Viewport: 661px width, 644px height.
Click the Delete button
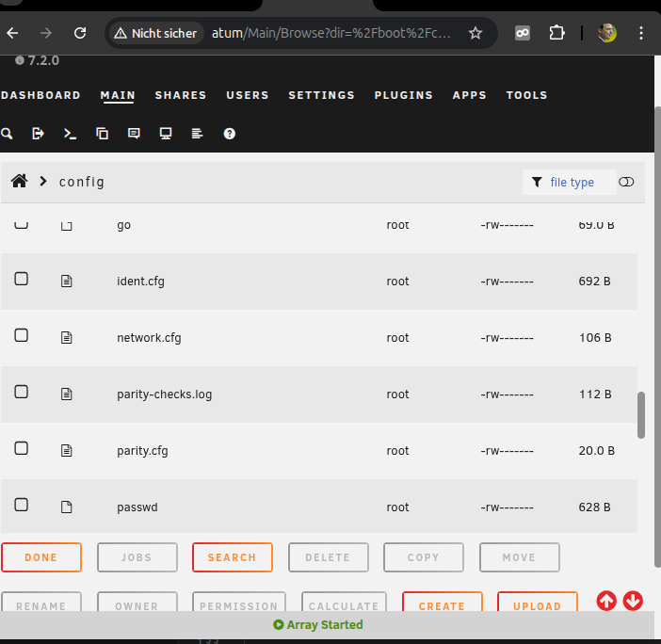pyautogui.click(x=329, y=557)
